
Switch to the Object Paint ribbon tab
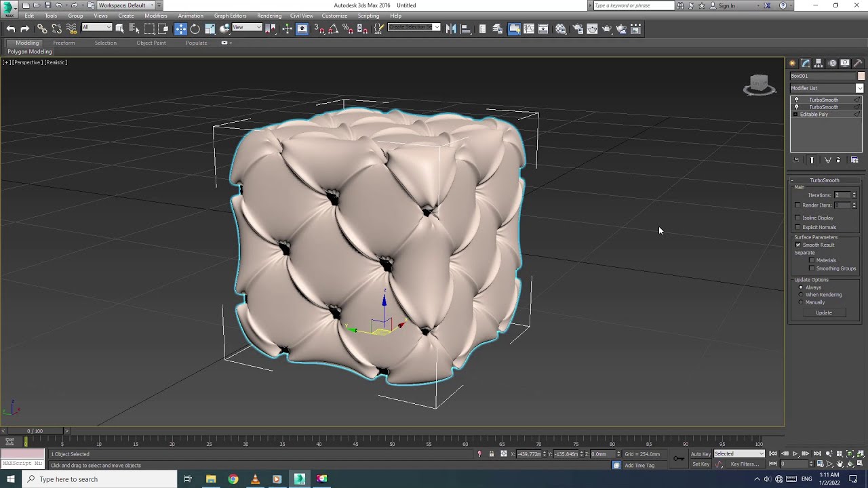(x=151, y=43)
